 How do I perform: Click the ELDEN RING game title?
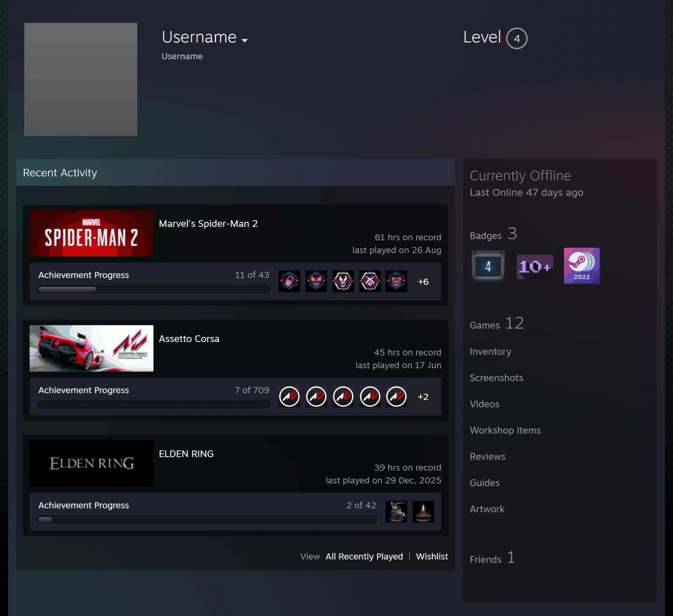[x=186, y=454]
